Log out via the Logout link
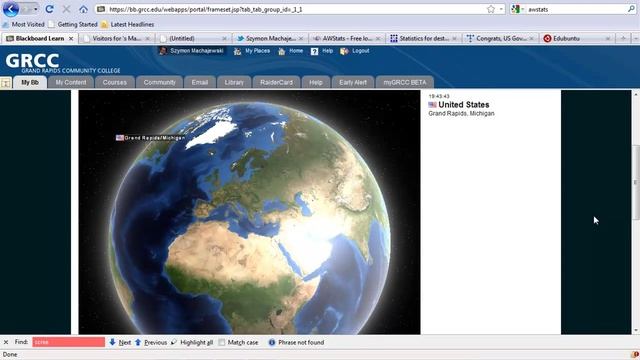This screenshot has width=640, height=360. [x=360, y=51]
